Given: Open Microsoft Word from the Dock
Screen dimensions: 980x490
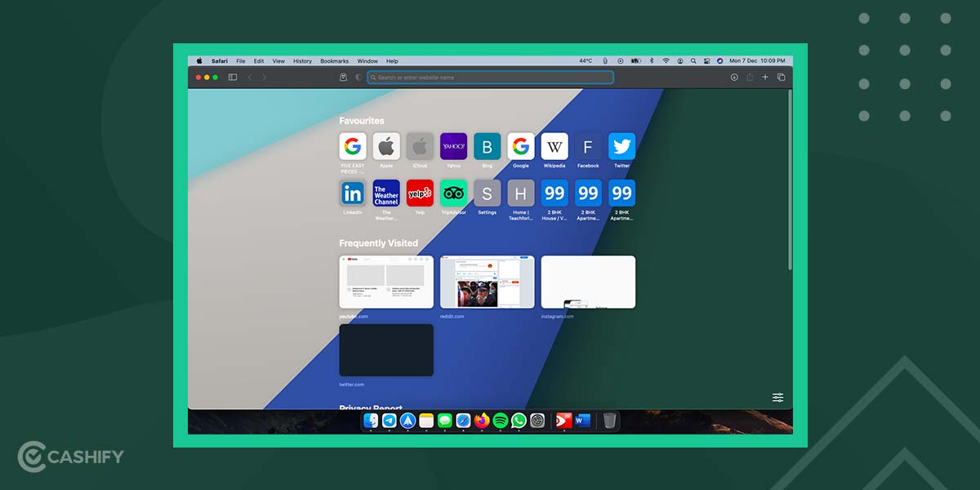Looking at the screenshot, I should (581, 422).
